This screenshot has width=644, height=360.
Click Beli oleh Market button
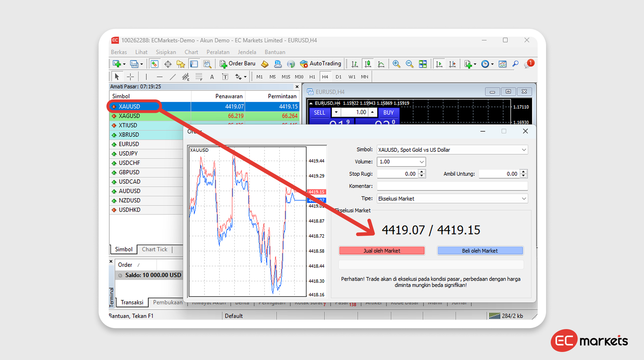[480, 251]
